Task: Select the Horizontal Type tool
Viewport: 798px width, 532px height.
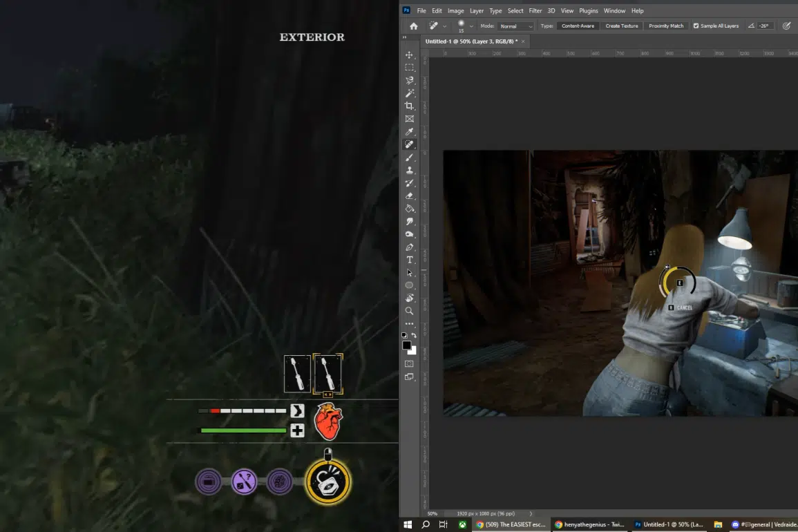Action: pos(409,260)
